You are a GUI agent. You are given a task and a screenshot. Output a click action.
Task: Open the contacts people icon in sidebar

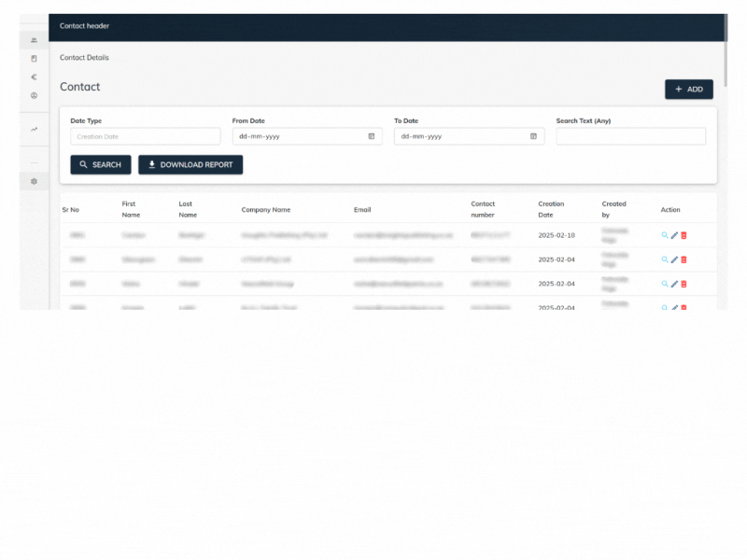click(x=34, y=40)
